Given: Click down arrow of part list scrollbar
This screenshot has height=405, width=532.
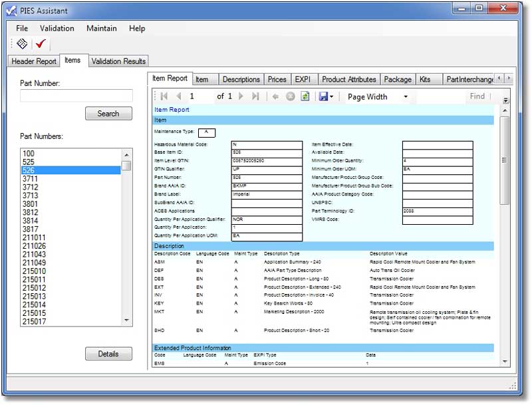Looking at the screenshot, I should 127,321.
